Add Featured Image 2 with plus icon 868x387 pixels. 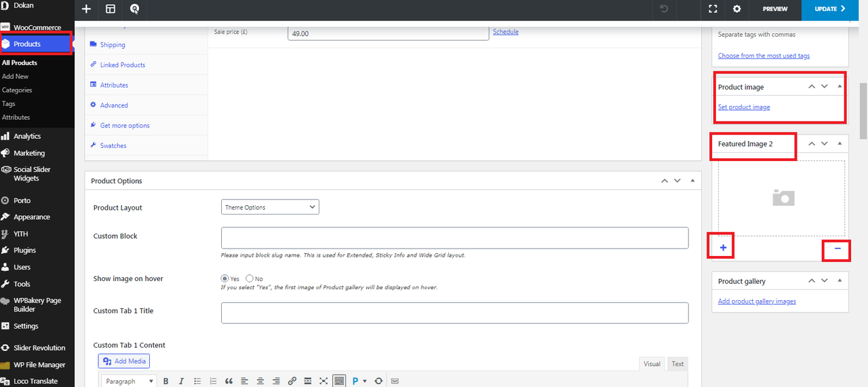pyautogui.click(x=723, y=248)
